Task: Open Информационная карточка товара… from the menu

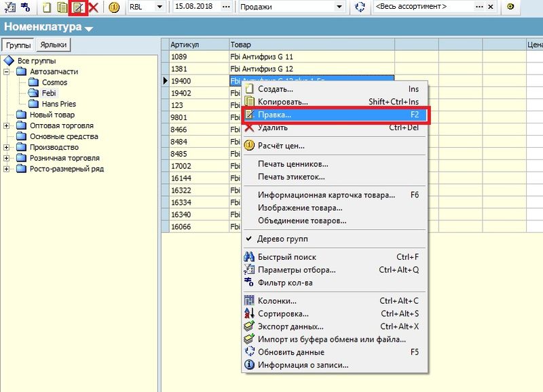Action: click(x=335, y=195)
